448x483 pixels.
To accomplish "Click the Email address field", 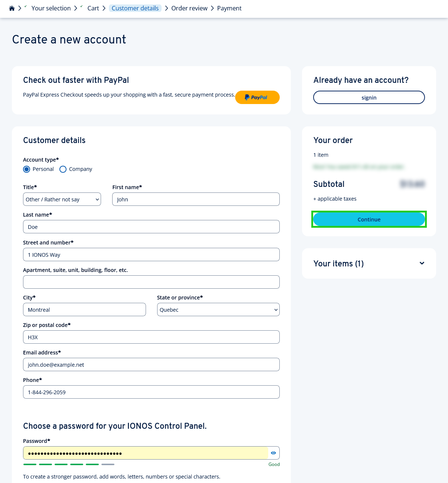I will (151, 365).
